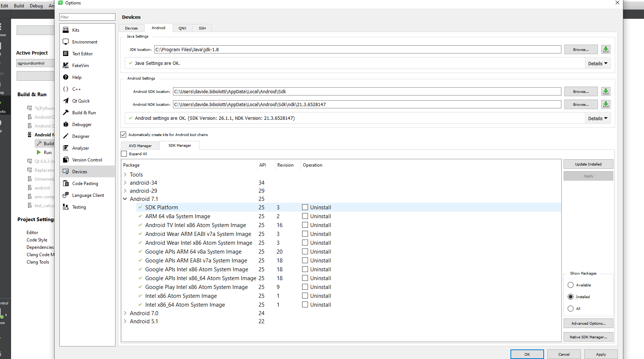Switch to the SSH devices tab
Viewport: 644px width, 359px height.
coord(202,28)
